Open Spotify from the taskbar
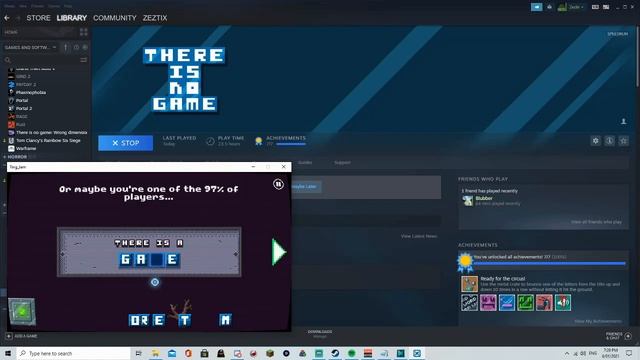The image size is (640, 360). click(351, 353)
